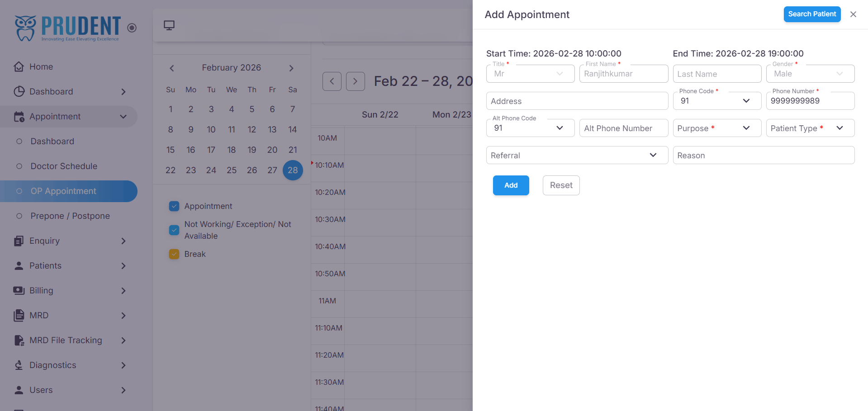Expand the Dashboard menu chevron
Image resolution: width=868 pixels, height=411 pixels.
[x=123, y=92]
